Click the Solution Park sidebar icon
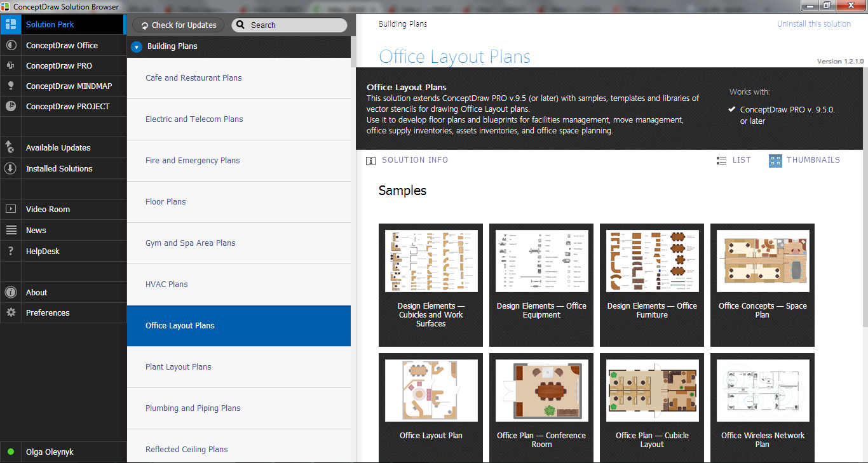The image size is (868, 463). coord(10,25)
